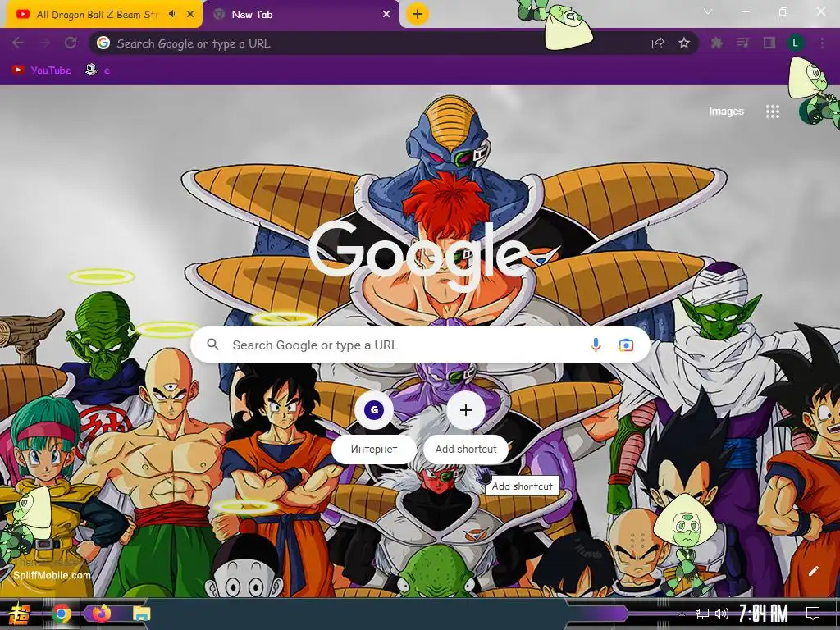This screenshot has width=840, height=630.
Task: Open the Start menu button
Action: (x=20, y=614)
